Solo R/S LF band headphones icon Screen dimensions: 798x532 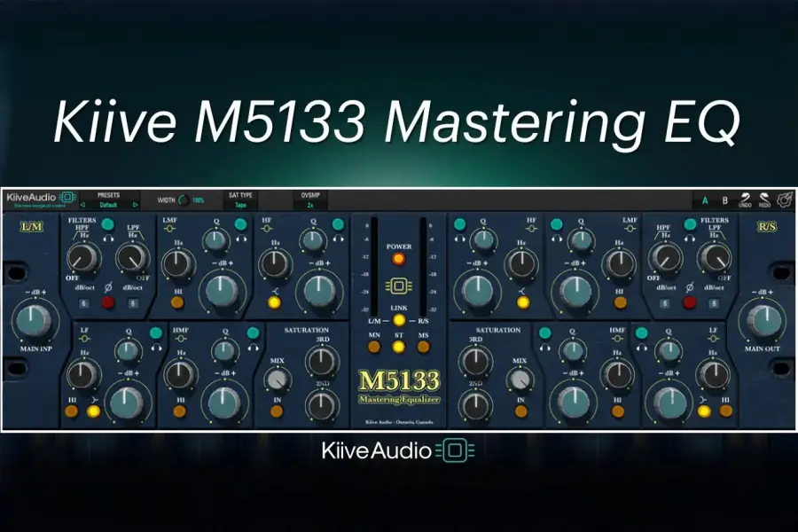(x=642, y=348)
